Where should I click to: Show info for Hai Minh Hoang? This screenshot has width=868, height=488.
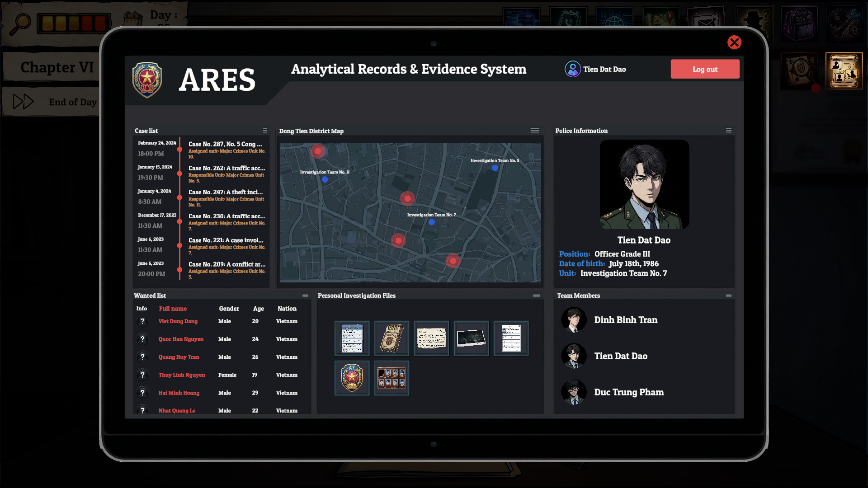point(142,393)
